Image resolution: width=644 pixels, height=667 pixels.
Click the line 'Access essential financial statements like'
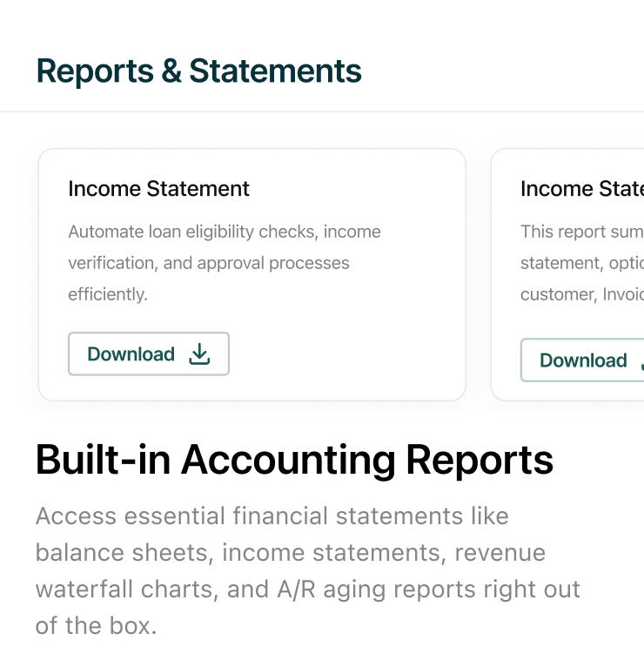pyautogui.click(x=272, y=516)
